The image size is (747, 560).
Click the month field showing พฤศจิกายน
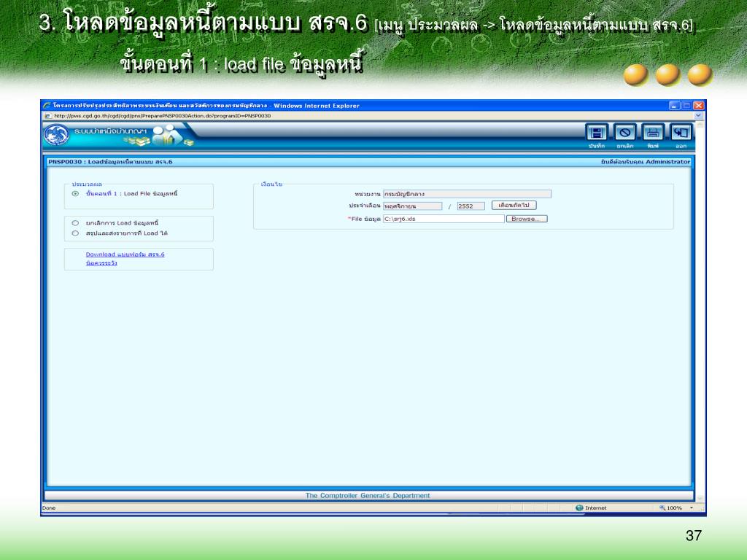413,206
